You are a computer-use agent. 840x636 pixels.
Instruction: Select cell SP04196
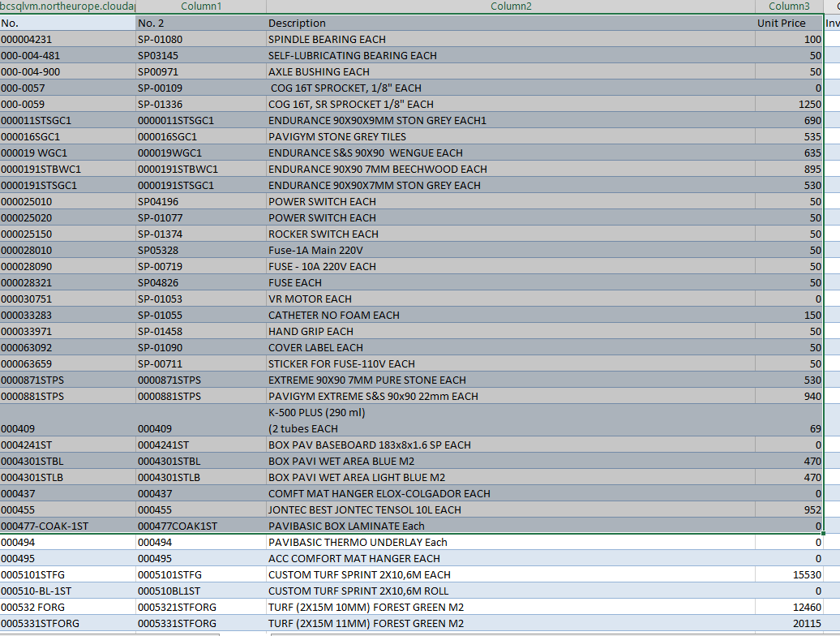pyautogui.click(x=201, y=201)
